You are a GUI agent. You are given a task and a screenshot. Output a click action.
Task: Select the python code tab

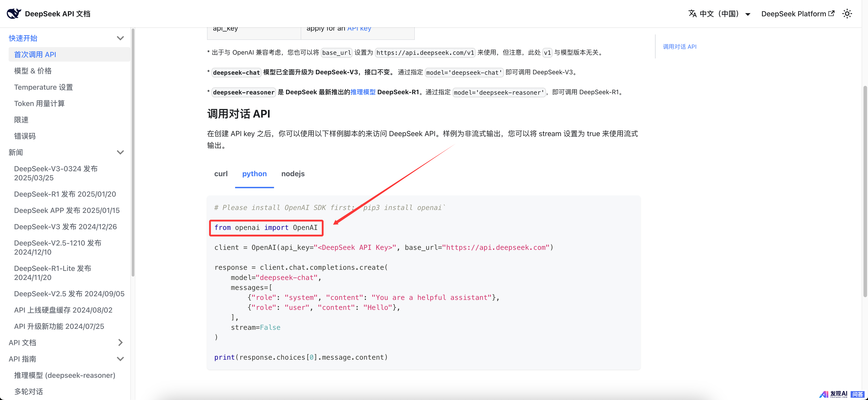point(254,174)
